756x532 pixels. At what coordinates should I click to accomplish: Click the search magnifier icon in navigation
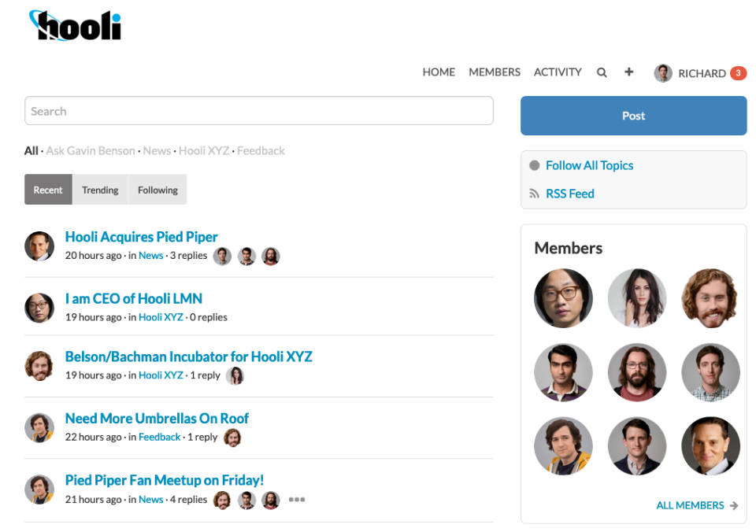click(x=602, y=72)
